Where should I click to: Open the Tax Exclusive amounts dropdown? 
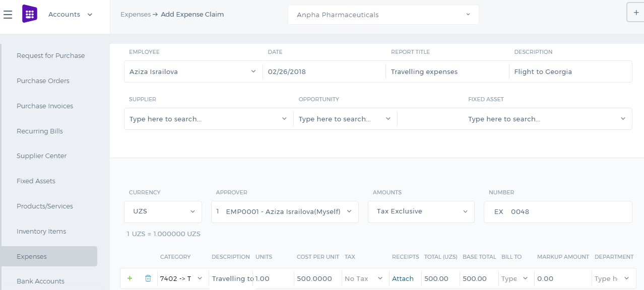pyautogui.click(x=421, y=211)
